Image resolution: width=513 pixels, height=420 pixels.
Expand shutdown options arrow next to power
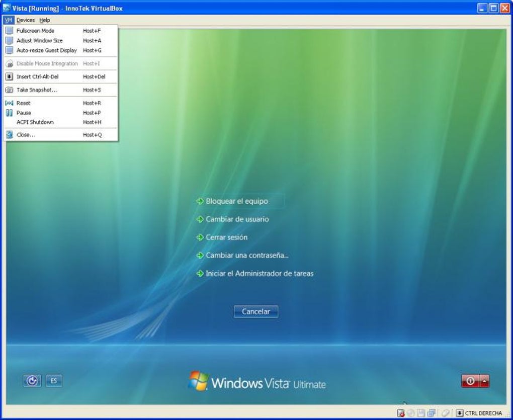484,381
